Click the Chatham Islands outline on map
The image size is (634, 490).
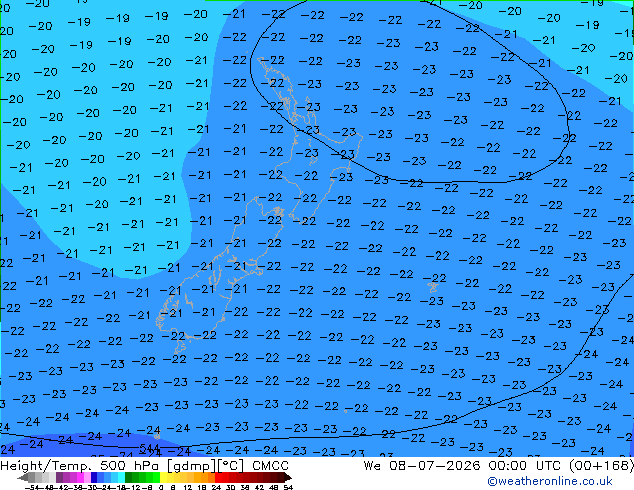click(x=433, y=287)
